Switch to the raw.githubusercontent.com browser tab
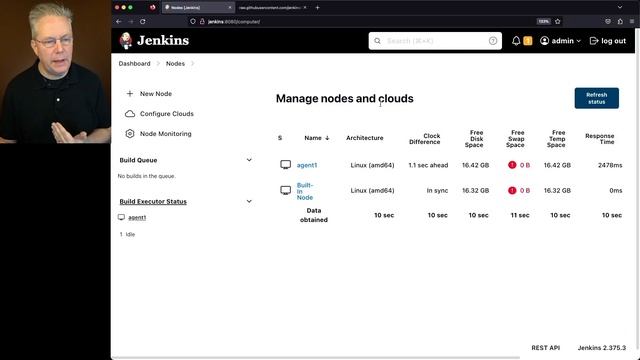Image resolution: width=640 pixels, height=360 pixels. [269, 7]
